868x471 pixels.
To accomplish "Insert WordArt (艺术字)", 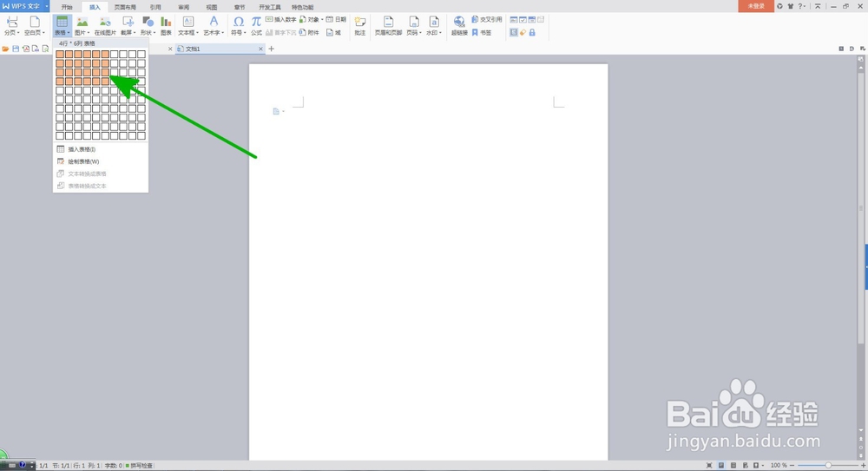I will (214, 25).
